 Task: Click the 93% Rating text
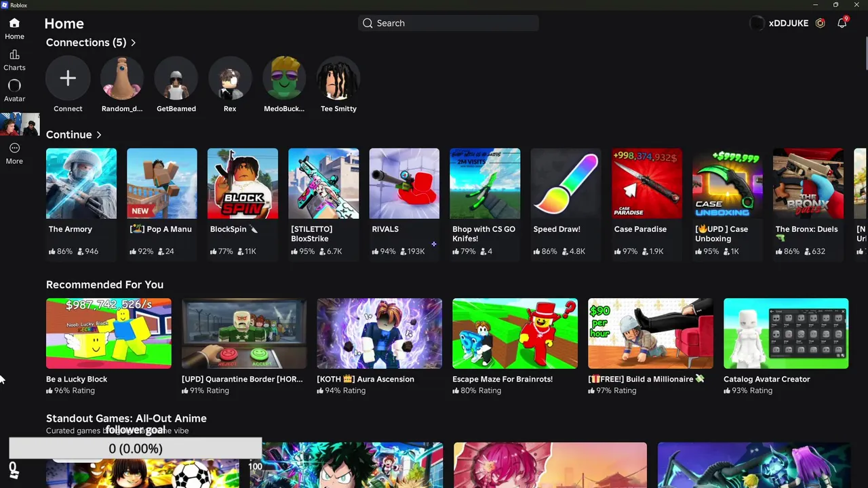pyautogui.click(x=752, y=390)
